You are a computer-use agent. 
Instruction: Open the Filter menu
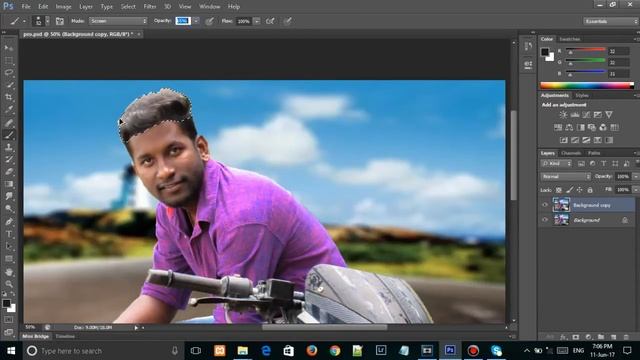150,7
